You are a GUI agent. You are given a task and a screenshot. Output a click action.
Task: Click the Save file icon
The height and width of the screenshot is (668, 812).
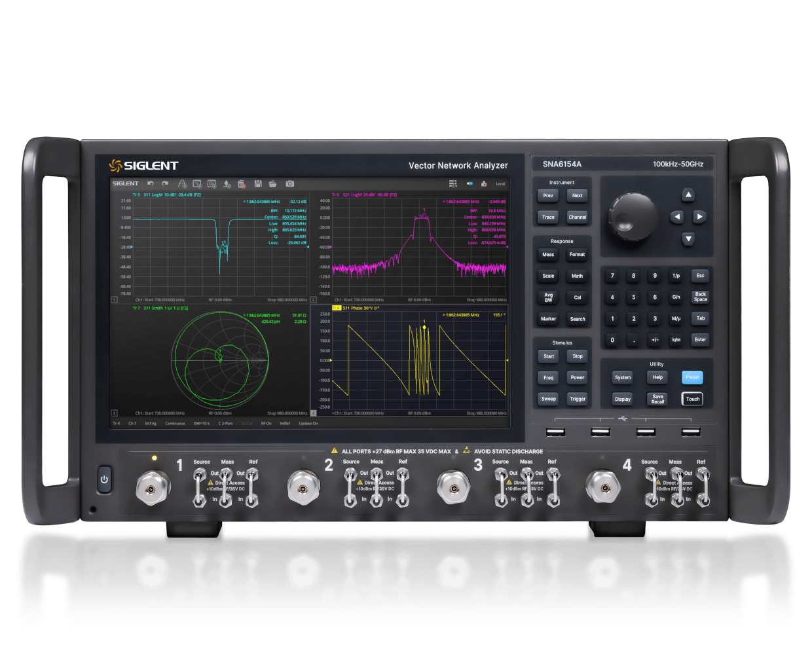(259, 184)
